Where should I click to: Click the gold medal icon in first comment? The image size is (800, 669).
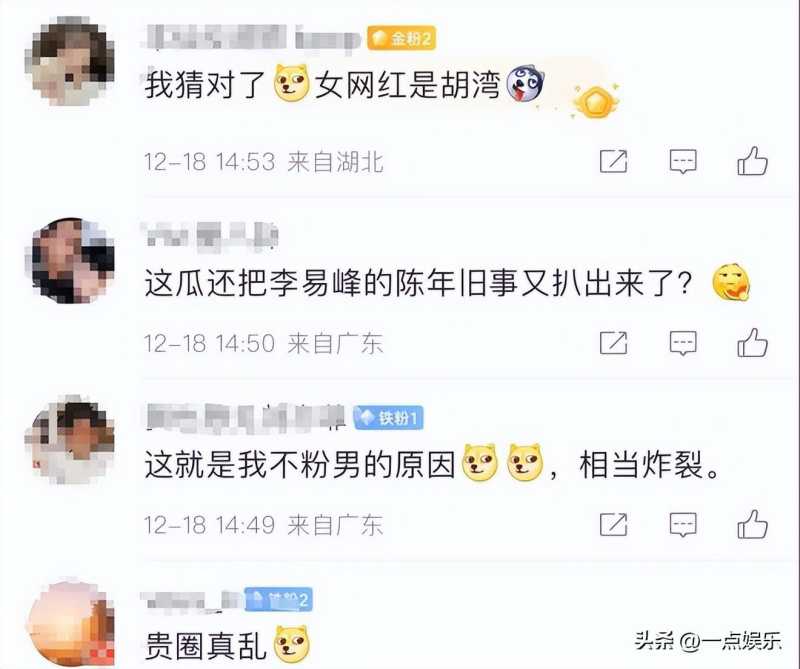tap(595, 102)
